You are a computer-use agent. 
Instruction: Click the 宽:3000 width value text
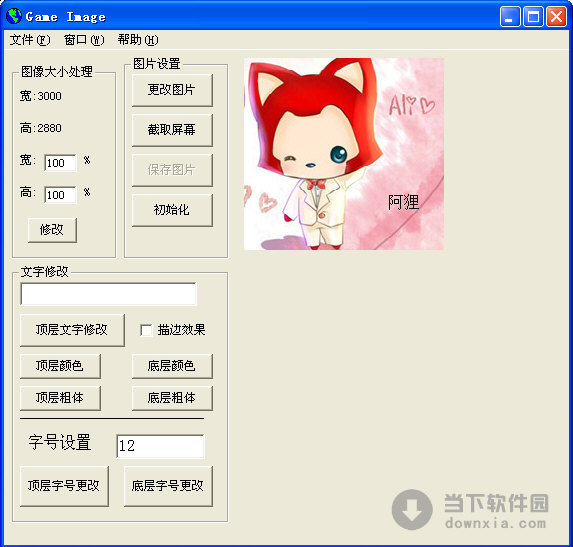pyautogui.click(x=41, y=96)
